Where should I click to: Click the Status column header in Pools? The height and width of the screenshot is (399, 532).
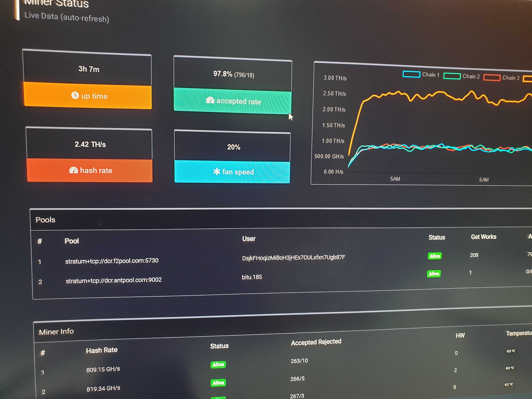(436, 237)
